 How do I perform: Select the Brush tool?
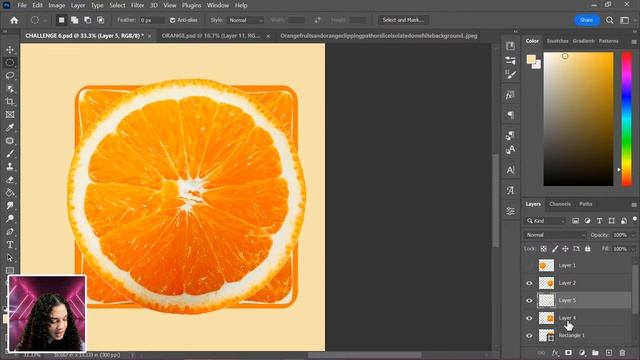coord(10,154)
